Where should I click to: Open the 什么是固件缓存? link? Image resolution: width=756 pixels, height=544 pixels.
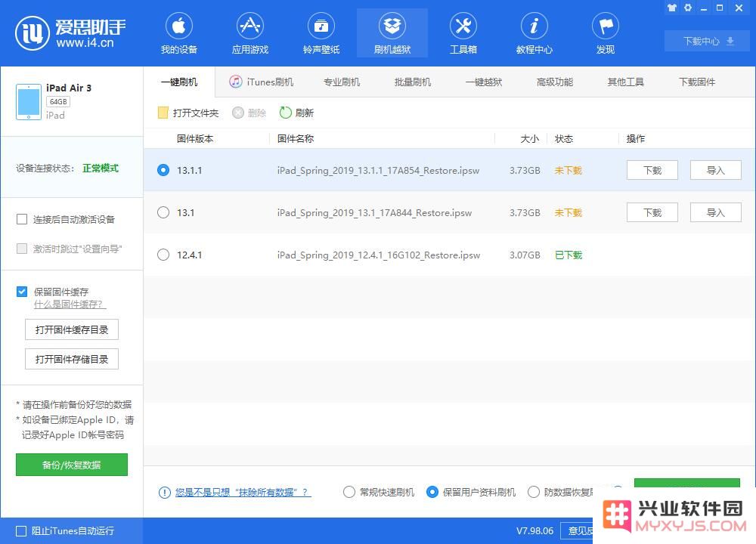pyautogui.click(x=70, y=304)
